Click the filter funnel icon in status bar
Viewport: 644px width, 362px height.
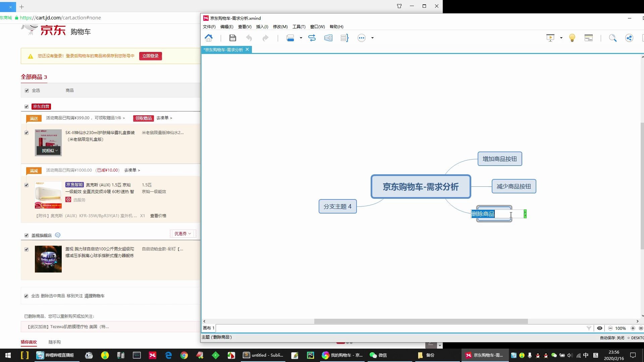(589, 328)
